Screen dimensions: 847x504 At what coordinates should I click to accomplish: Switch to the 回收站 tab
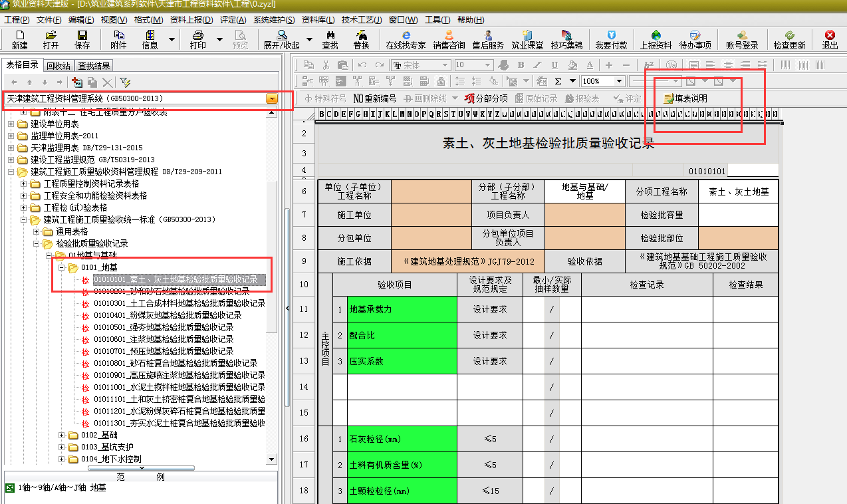pyautogui.click(x=59, y=65)
